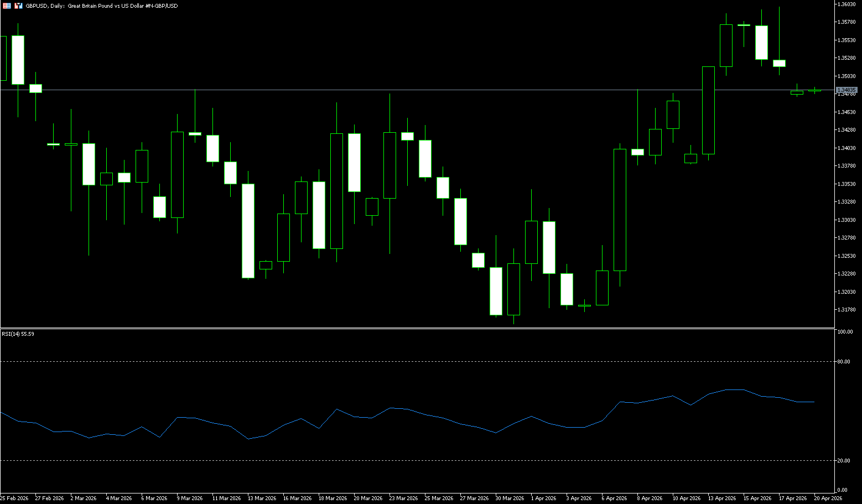Viewport: 862px width, 504px height.
Task: Open the Depth of Market grid icon
Action: [x=7, y=6]
